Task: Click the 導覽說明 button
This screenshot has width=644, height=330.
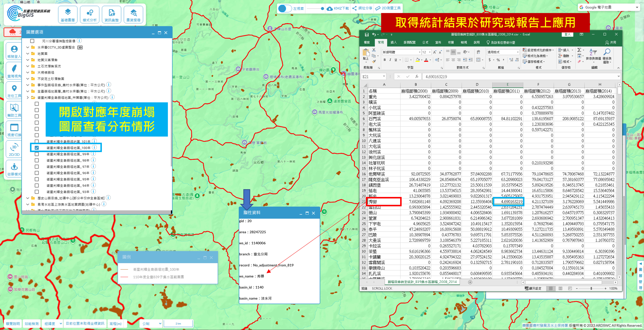Action: point(13,324)
